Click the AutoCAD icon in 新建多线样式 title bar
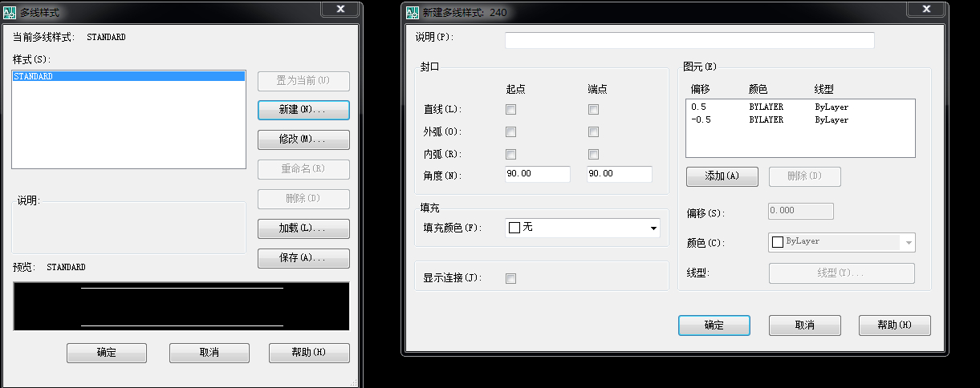980x388 pixels. [413, 13]
